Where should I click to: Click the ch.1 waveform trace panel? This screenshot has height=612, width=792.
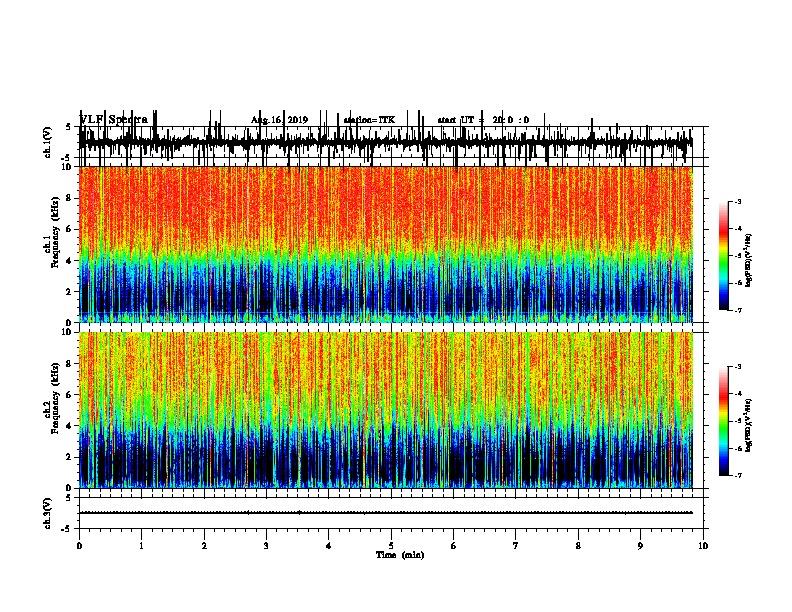pyautogui.click(x=391, y=142)
